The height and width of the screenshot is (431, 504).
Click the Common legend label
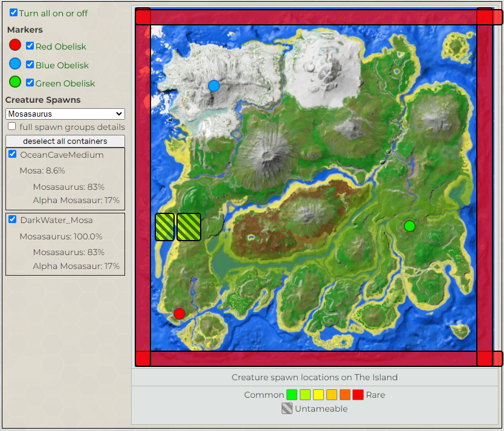(264, 395)
